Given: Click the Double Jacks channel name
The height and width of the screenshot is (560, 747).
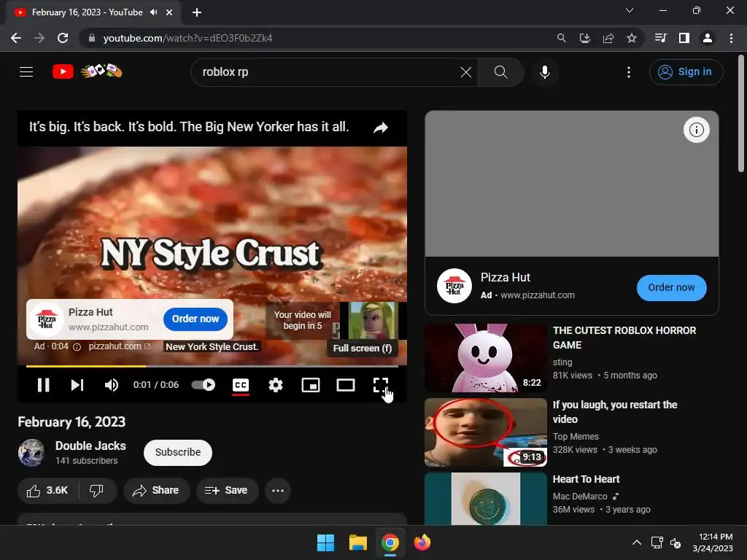Looking at the screenshot, I should [x=90, y=446].
